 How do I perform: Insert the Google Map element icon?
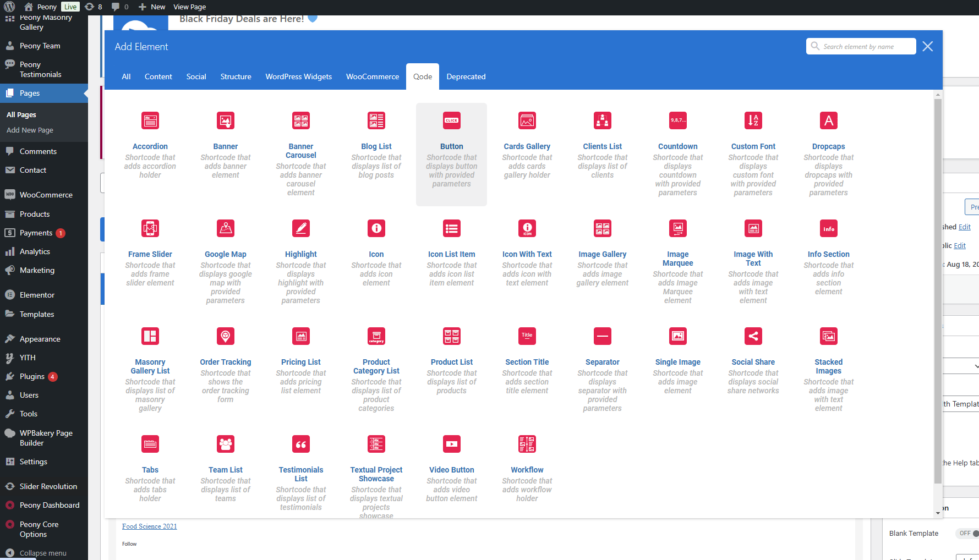pos(226,228)
